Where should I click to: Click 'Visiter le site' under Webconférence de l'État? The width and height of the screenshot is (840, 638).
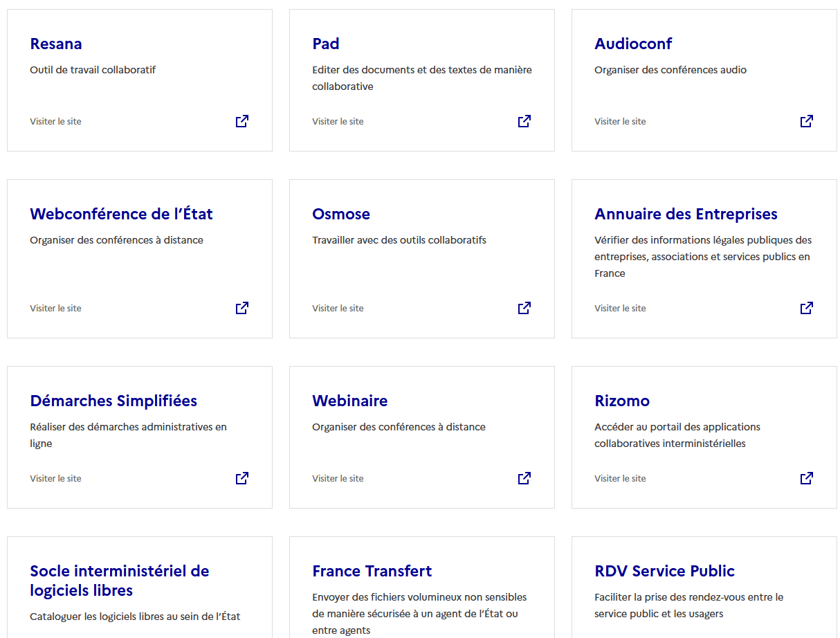55,308
